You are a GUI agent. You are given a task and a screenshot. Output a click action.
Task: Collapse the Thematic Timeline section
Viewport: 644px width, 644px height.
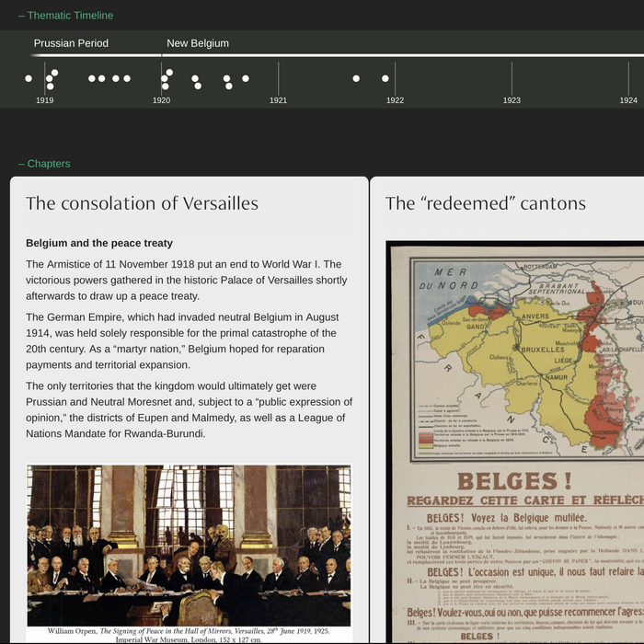65,16
